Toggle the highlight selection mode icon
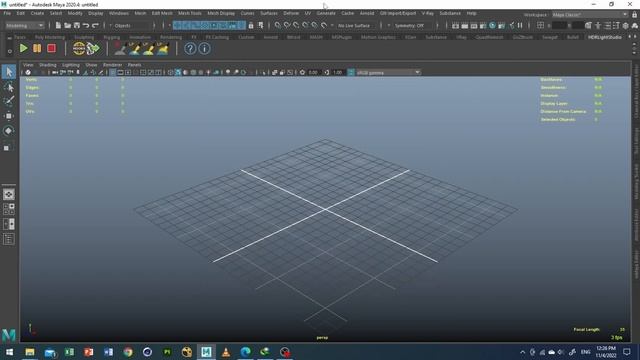 261,25
